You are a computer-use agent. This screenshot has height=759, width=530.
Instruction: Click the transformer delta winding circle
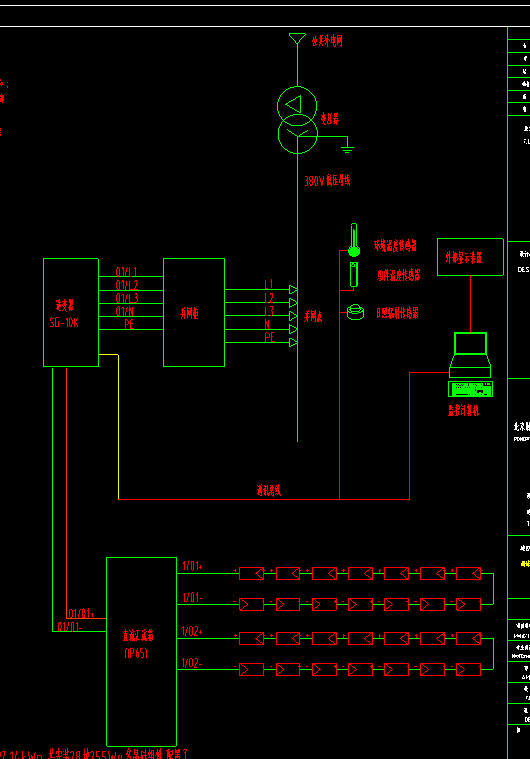point(297,106)
